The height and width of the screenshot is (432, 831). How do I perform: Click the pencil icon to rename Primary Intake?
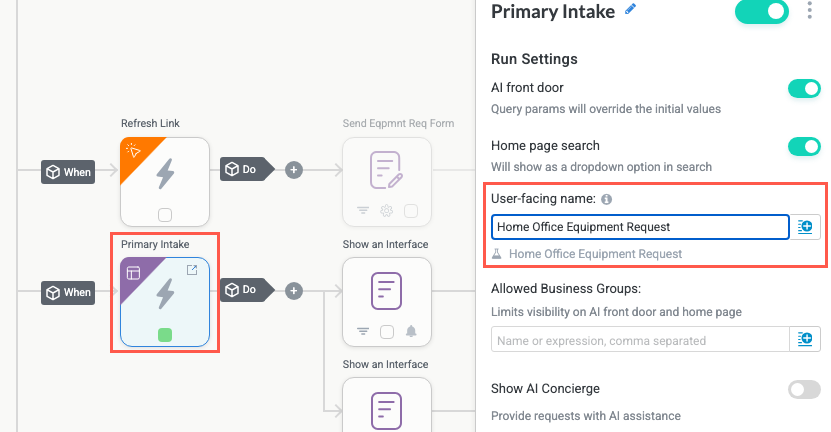[630, 10]
